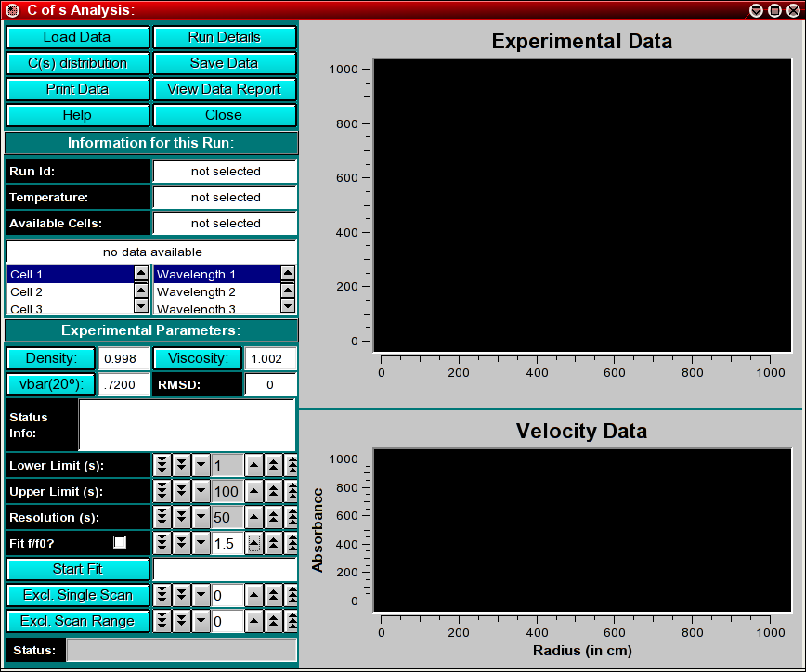Click single up arrow for Excl. Scan Range

pos(254,622)
